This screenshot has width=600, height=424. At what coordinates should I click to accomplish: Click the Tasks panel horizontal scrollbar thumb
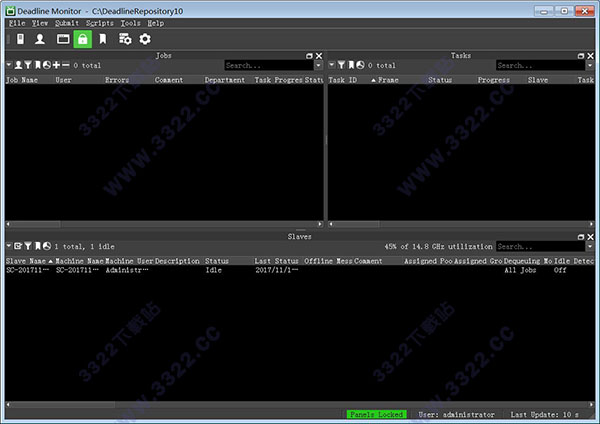[357, 224]
